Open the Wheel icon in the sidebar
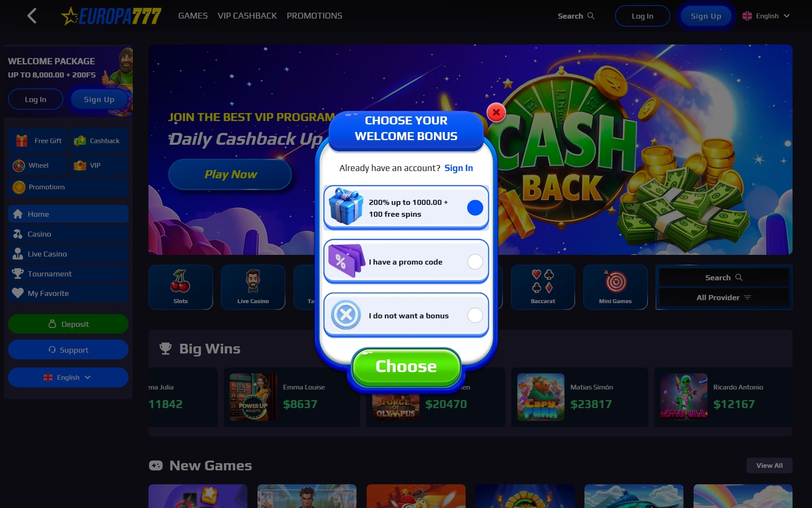Screen dimensions: 812x508 click(x=19, y=166)
